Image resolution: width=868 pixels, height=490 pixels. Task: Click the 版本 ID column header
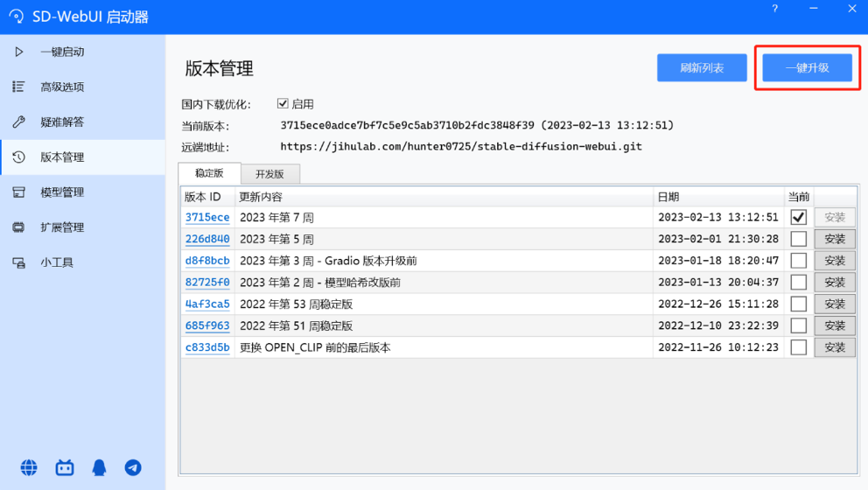point(207,197)
